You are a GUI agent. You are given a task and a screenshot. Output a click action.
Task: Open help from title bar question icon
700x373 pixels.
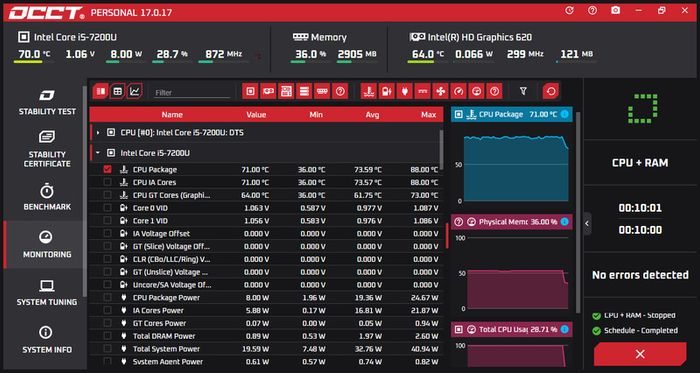pyautogui.click(x=592, y=10)
